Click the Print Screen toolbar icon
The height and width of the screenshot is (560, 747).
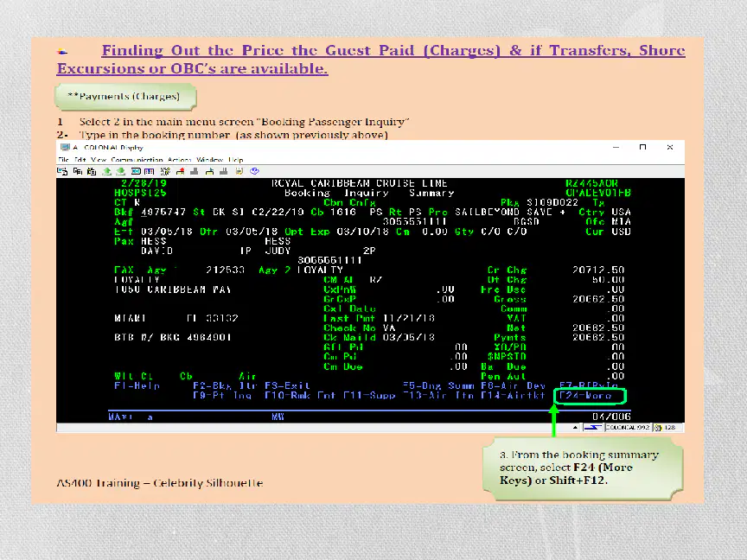(x=62, y=171)
